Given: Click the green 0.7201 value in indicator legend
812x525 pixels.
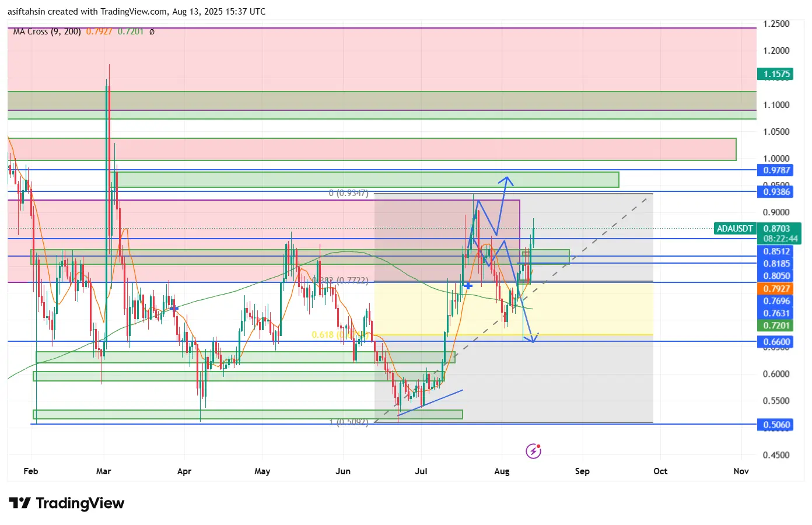Looking at the screenshot, I should point(131,32).
